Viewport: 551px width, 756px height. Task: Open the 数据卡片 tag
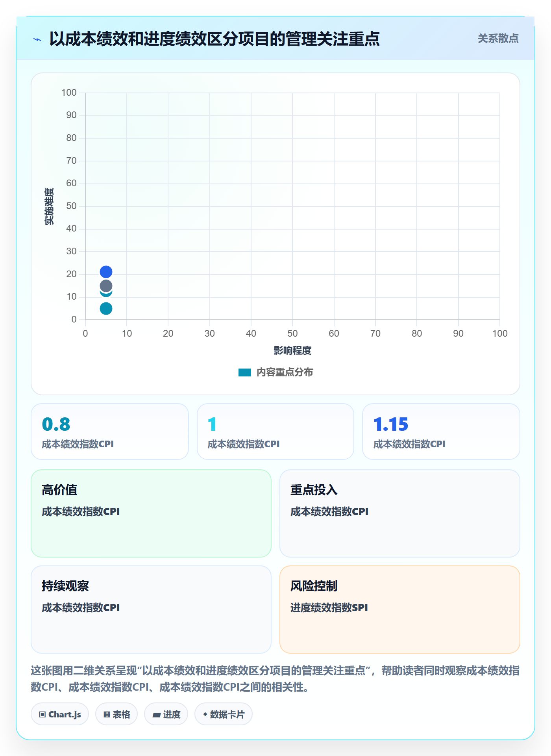[224, 714]
